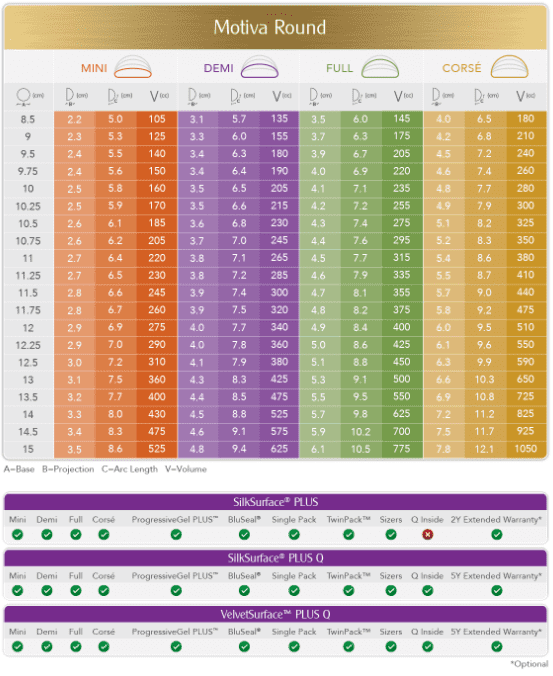The height and width of the screenshot is (676, 553).
Task: Click the MINI column group label
Action: point(94,68)
